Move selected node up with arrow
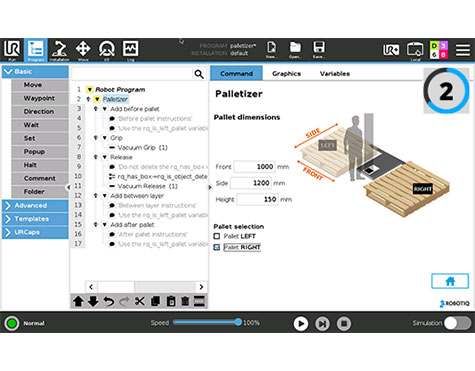Image resolution: width=475 pixels, height=371 pixels. [78, 301]
